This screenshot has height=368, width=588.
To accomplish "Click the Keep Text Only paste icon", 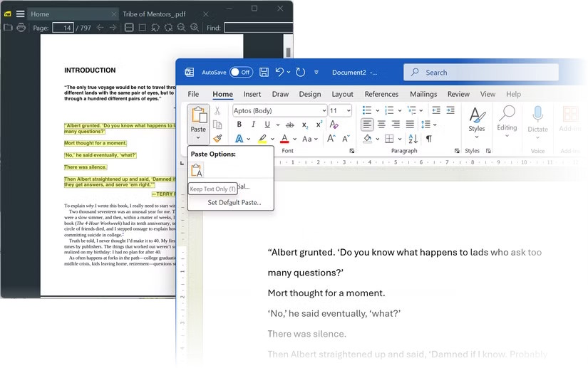I will click(x=197, y=169).
